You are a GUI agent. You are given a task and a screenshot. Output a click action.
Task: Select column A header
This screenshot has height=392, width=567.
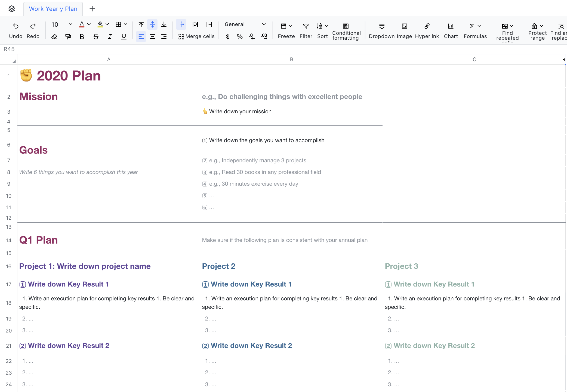point(109,60)
